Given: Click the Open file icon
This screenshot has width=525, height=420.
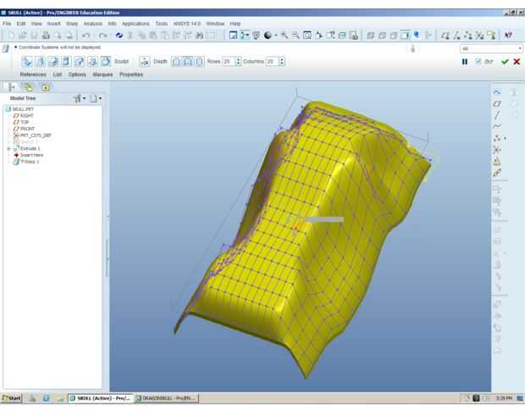Looking at the screenshot, I should pos(22,35).
